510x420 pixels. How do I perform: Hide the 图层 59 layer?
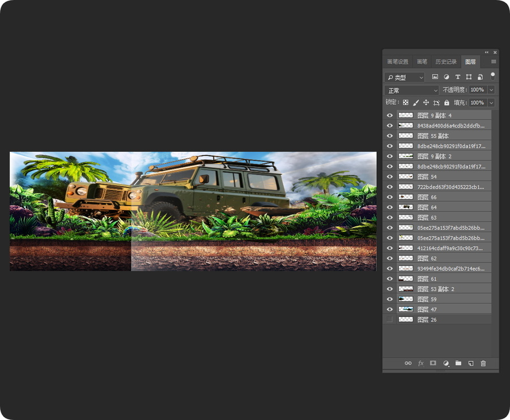coord(390,299)
